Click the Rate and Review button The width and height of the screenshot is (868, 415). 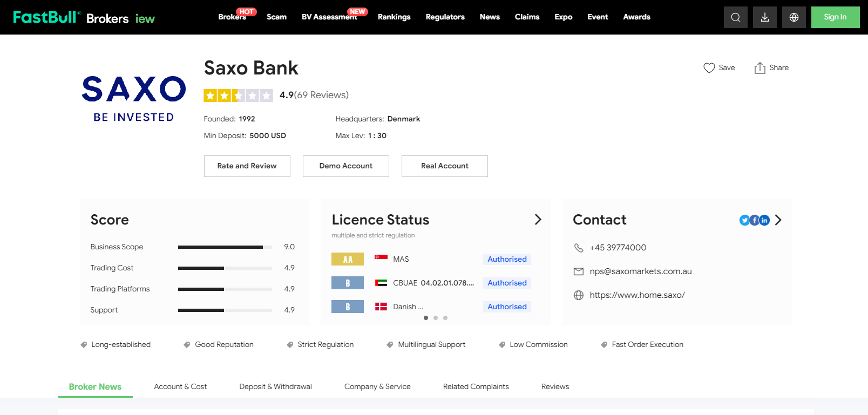point(247,166)
